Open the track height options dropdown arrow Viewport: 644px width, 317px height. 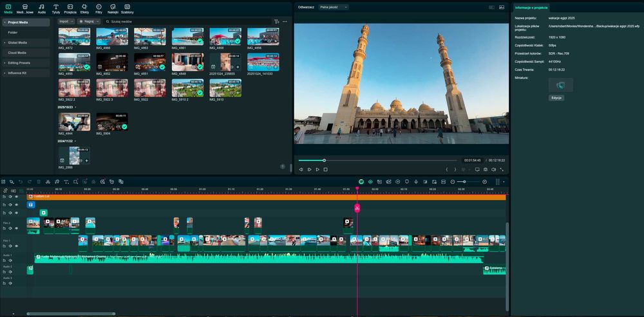[x=504, y=182]
